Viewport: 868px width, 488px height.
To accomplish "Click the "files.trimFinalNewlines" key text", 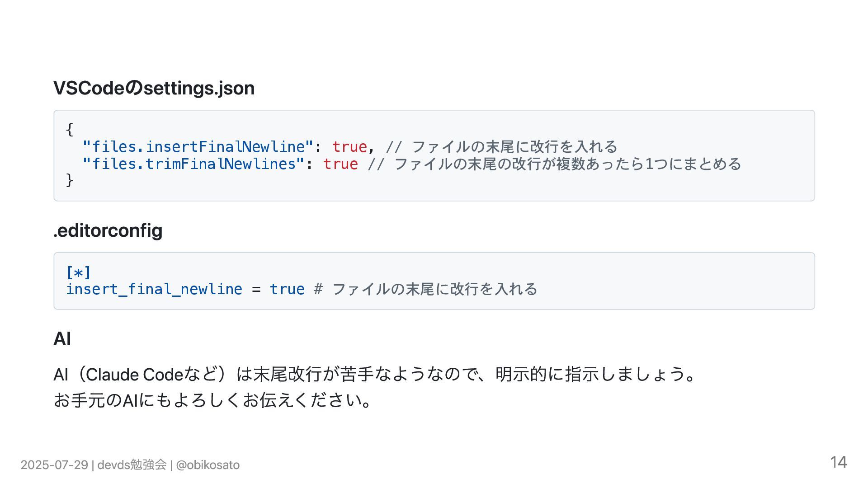I will click(x=193, y=164).
